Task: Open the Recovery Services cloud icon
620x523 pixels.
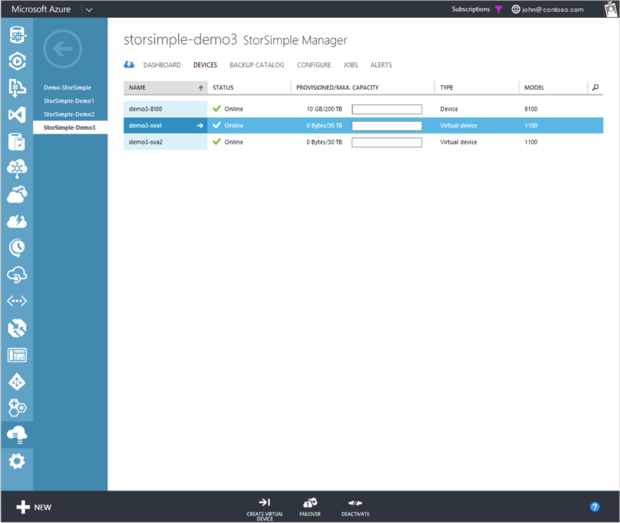Action: pos(17,275)
